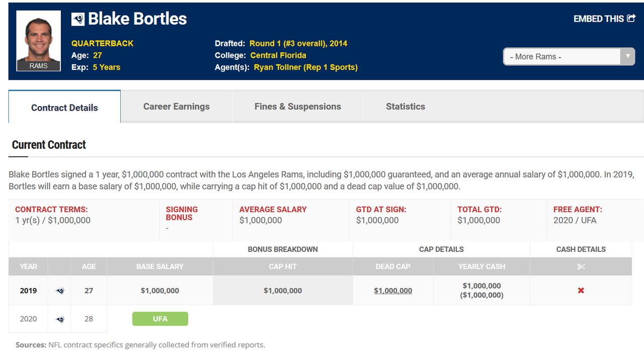Click the scissors icon in the table header
Screen dimensions: 644x361
click(581, 266)
